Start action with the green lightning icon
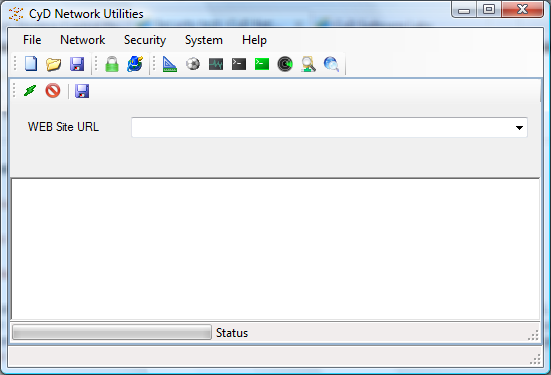 (x=30, y=91)
